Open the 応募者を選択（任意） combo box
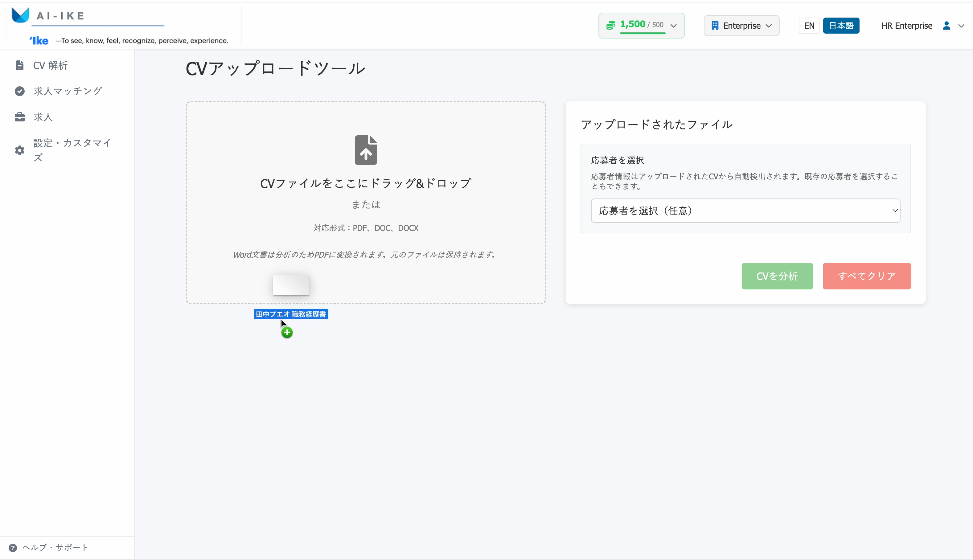 745,211
